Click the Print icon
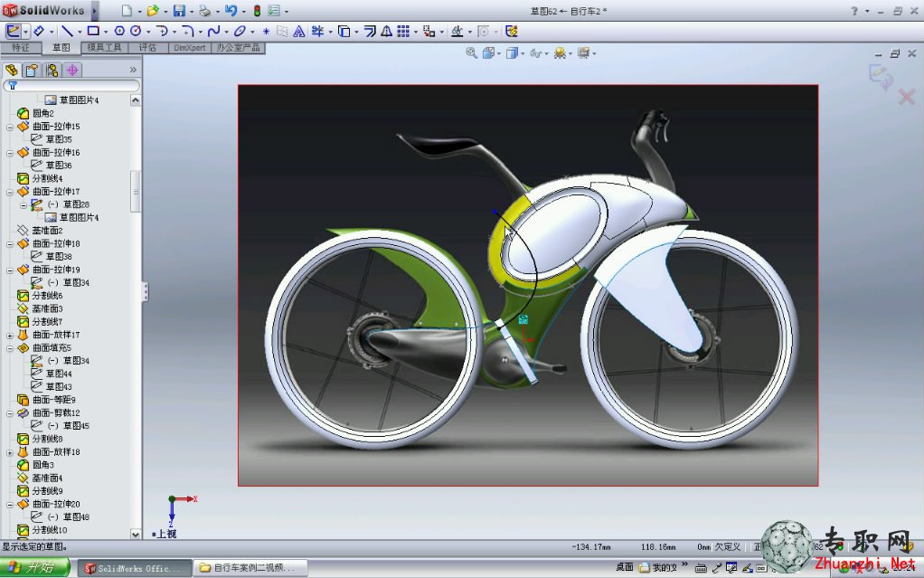Screen dimensions: 924x578 [204, 11]
